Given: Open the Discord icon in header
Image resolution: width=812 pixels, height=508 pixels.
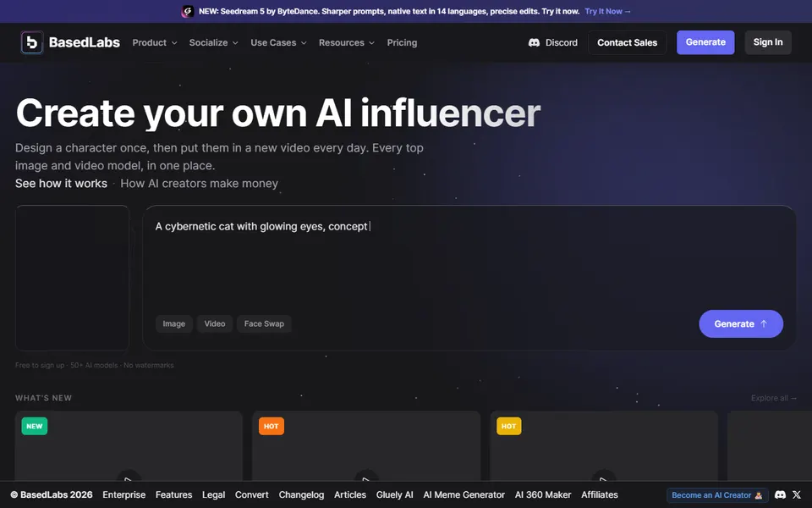Looking at the screenshot, I should (534, 42).
